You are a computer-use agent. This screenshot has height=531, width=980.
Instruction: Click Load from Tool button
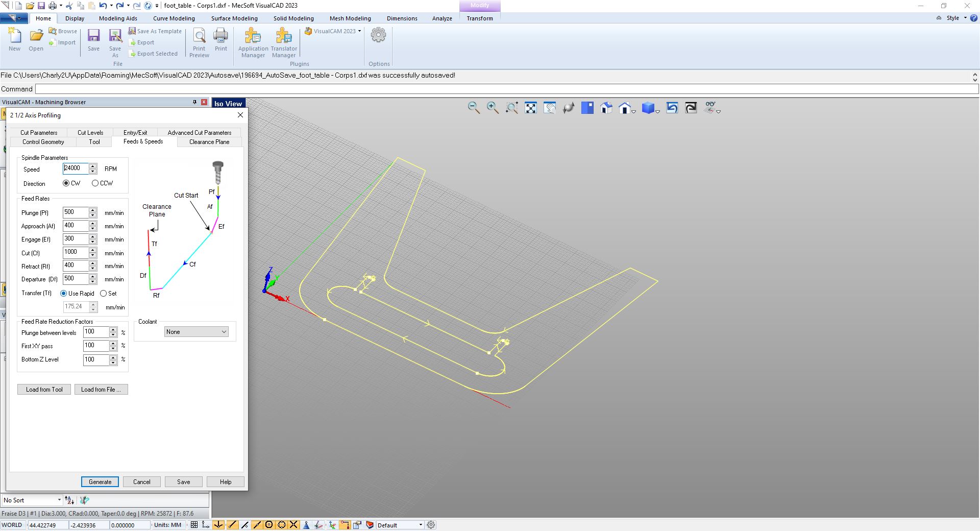[x=44, y=390]
